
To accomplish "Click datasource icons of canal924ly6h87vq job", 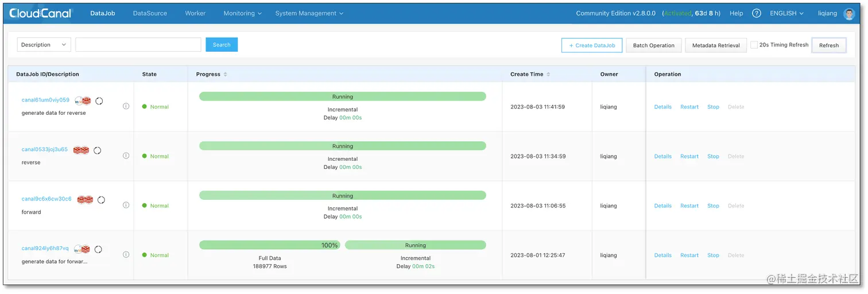I will [x=82, y=249].
